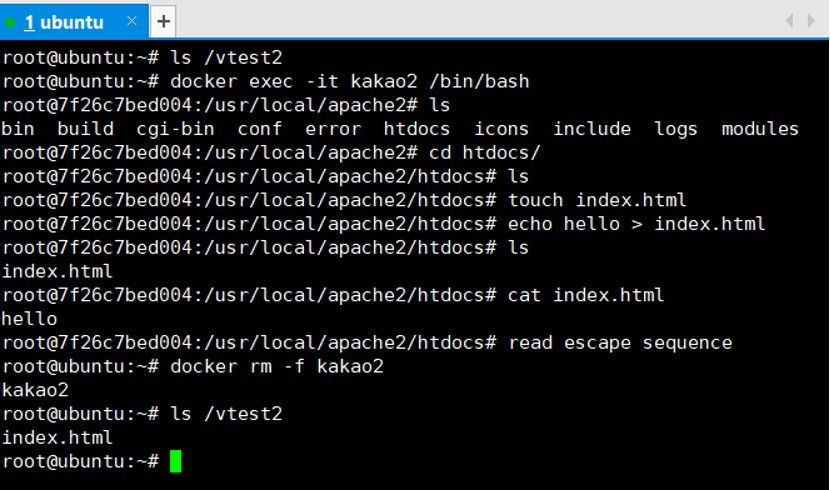Click the touch index.html command
This screenshot has width=830, height=490.
(597, 200)
